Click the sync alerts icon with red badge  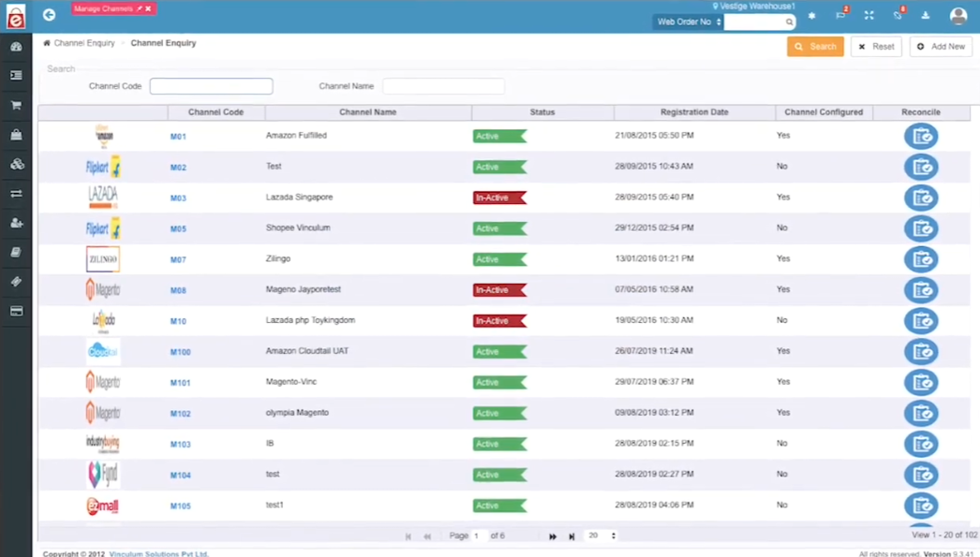pyautogui.click(x=898, y=16)
